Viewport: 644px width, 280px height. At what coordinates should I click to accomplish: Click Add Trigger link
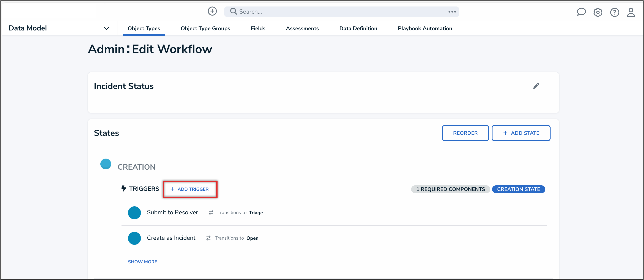(x=190, y=189)
